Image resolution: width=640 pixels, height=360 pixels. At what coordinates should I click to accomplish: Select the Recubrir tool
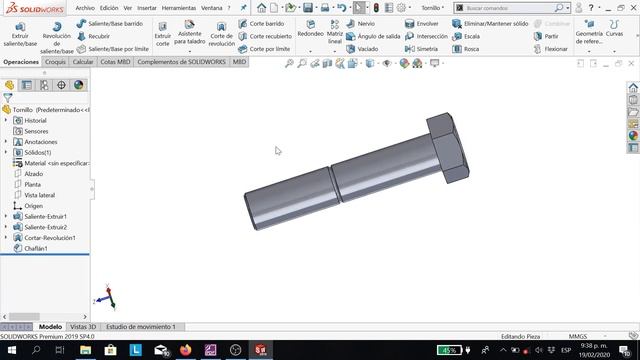point(94,36)
